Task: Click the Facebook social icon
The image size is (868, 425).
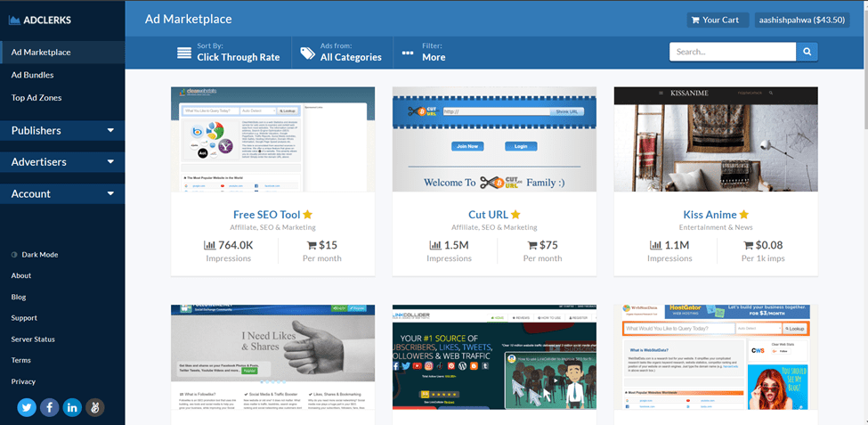Action: 50,407
